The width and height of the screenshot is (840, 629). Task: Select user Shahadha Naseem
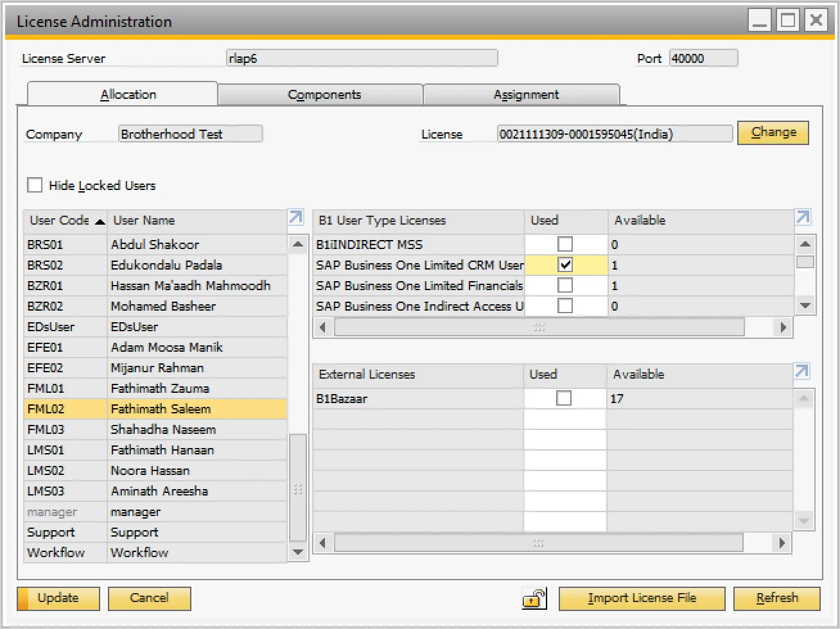tap(155, 429)
